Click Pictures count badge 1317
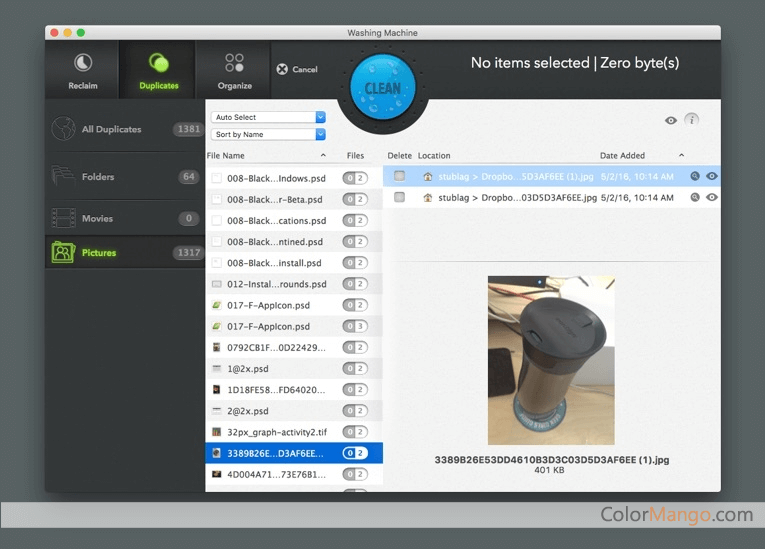 [x=188, y=252]
